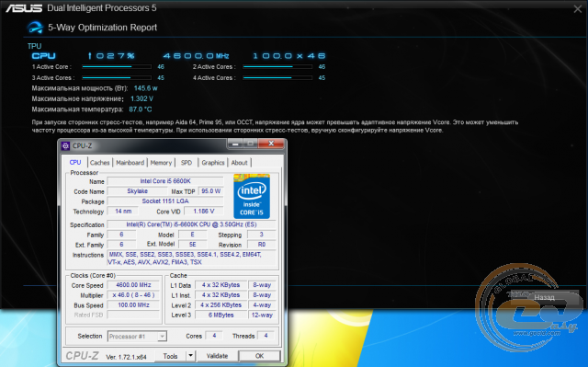Open the Mainboard tab in CPU-Z
The width and height of the screenshot is (588, 367).
130,163
